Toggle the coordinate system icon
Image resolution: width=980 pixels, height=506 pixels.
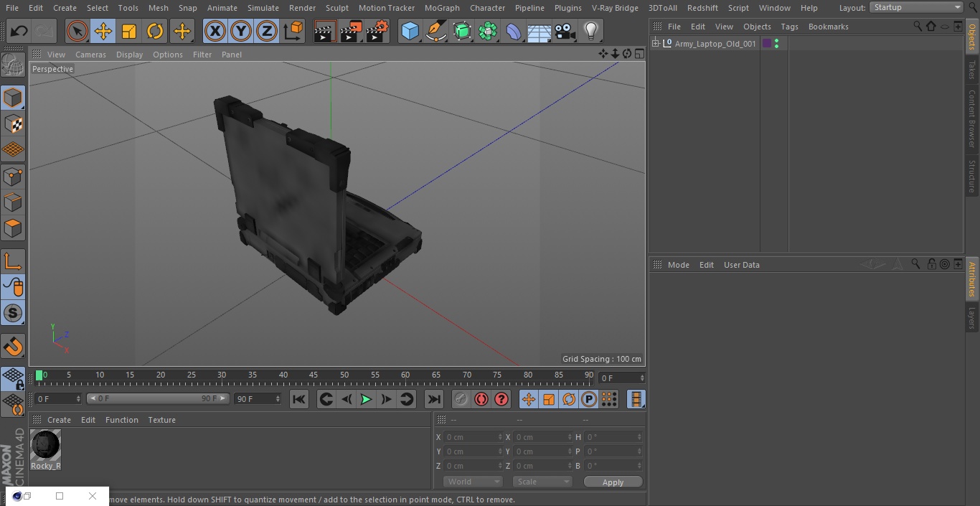(293, 31)
